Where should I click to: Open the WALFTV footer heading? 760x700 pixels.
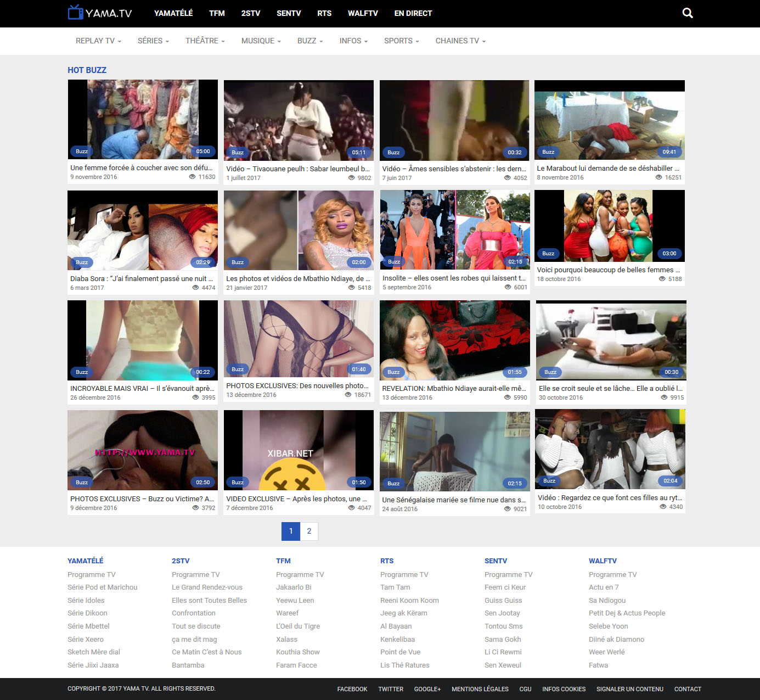(603, 561)
